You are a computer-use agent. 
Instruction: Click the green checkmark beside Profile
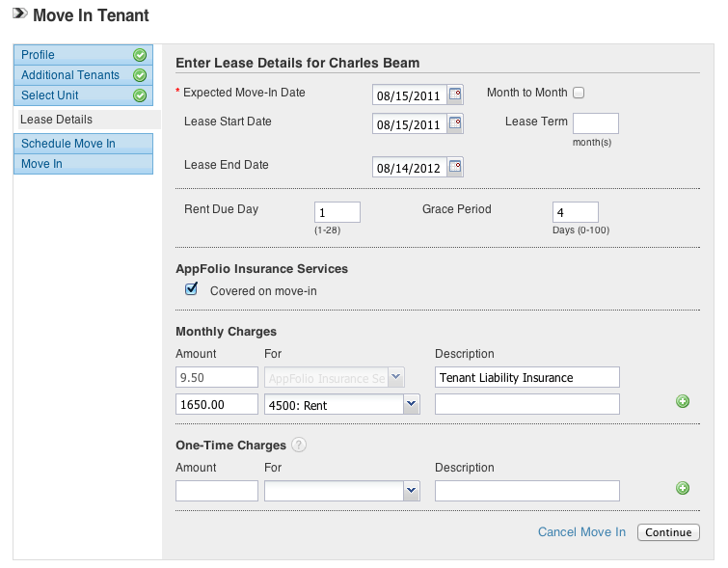pyautogui.click(x=140, y=55)
